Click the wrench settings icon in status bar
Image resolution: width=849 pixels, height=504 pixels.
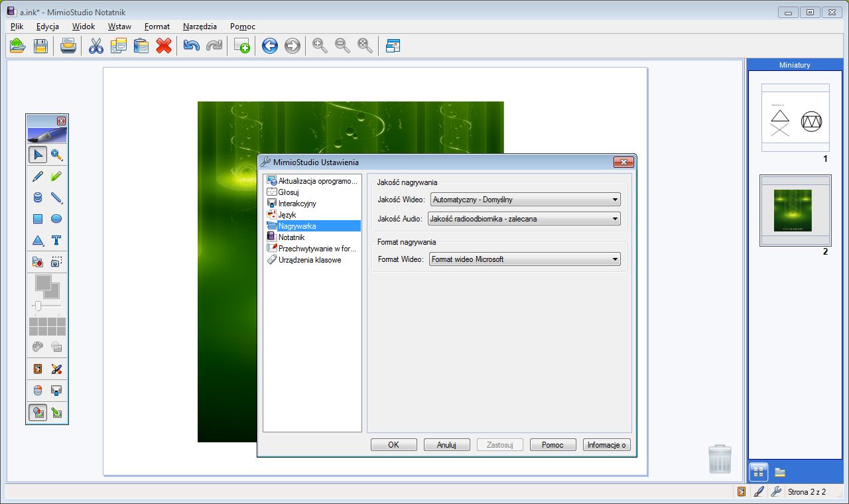(775, 492)
